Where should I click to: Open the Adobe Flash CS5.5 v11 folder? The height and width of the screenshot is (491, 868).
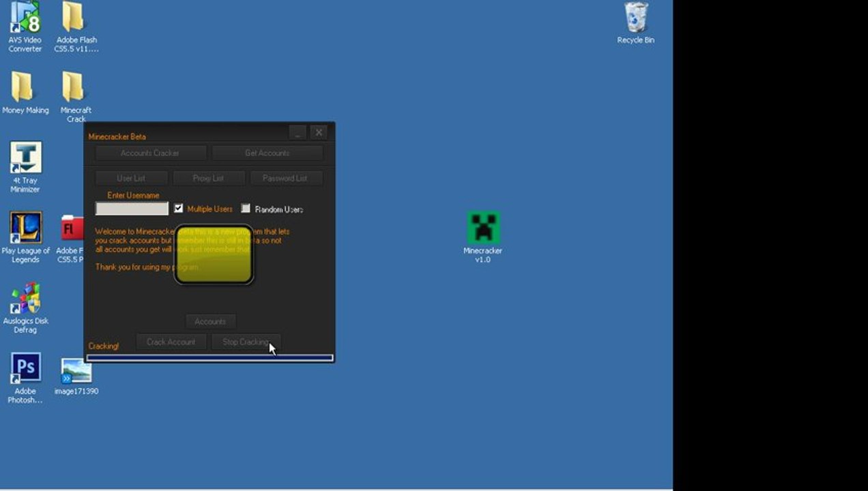tap(76, 27)
